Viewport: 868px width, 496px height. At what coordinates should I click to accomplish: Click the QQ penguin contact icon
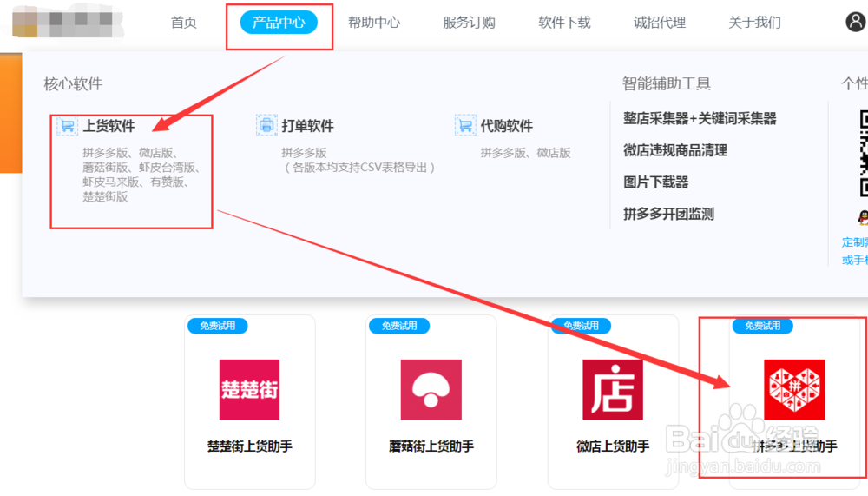(x=864, y=218)
